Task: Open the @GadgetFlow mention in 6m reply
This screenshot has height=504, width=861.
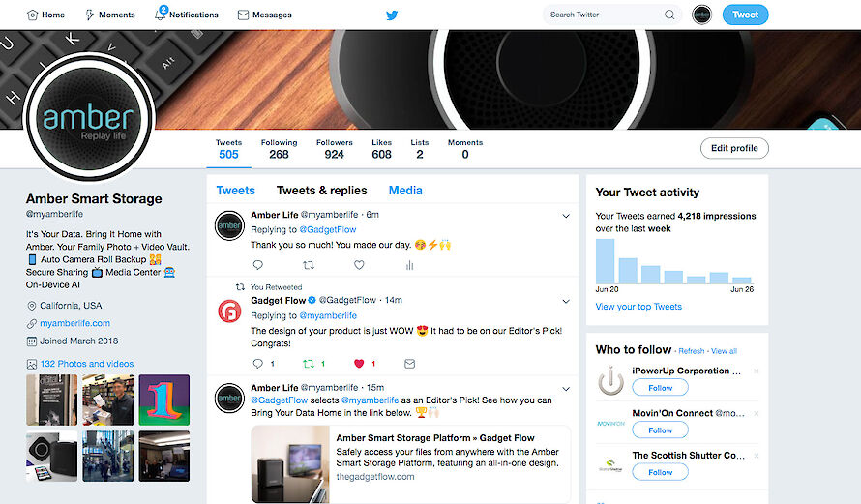Action: point(327,229)
